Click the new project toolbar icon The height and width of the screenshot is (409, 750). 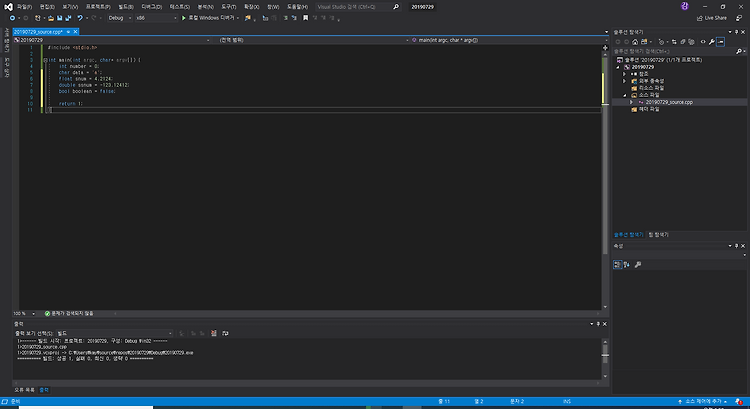[37, 18]
